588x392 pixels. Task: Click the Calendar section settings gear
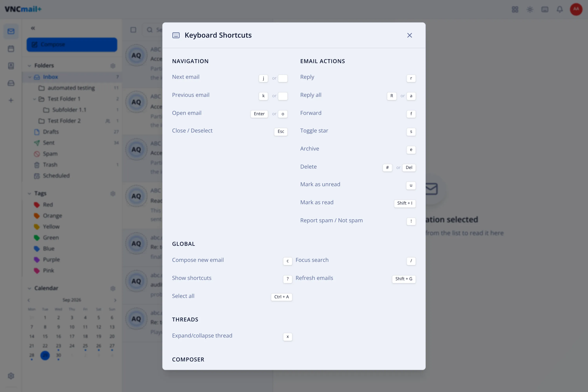coord(113,289)
